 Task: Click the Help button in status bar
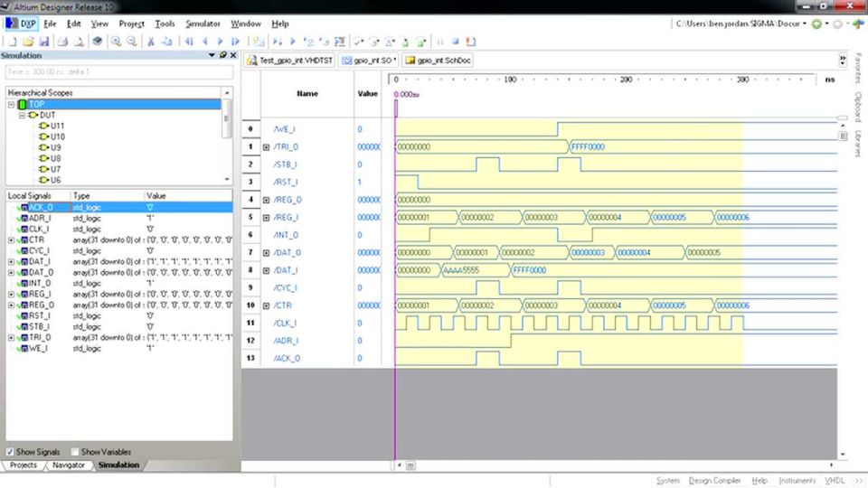[759, 481]
